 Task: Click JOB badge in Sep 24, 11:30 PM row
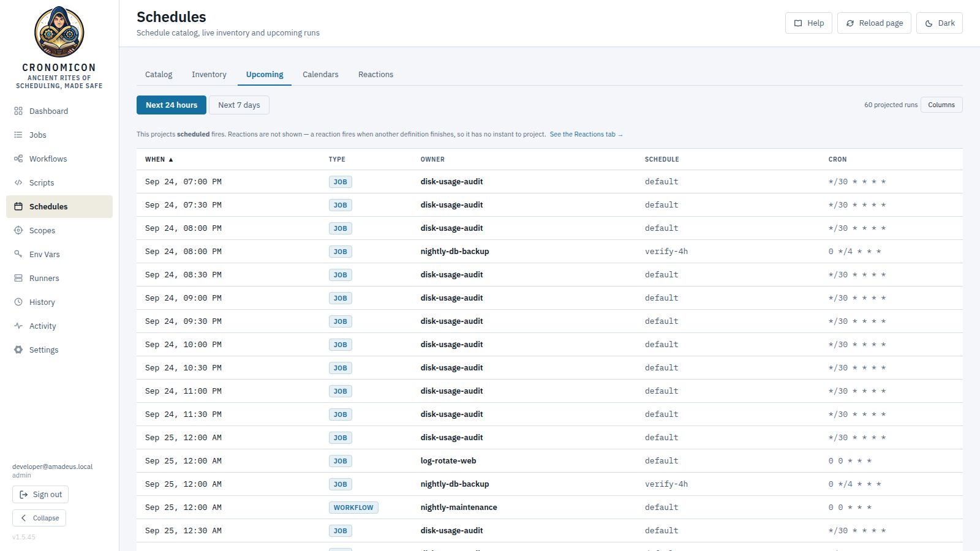point(341,414)
